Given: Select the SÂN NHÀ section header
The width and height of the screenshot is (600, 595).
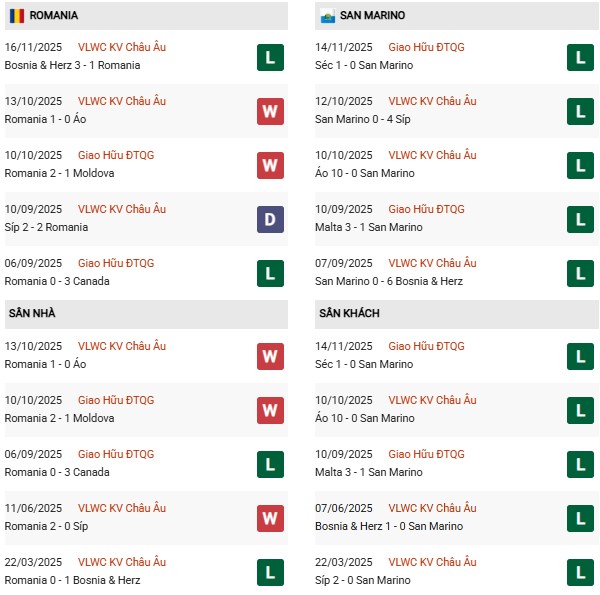Looking at the screenshot, I should point(32,314).
